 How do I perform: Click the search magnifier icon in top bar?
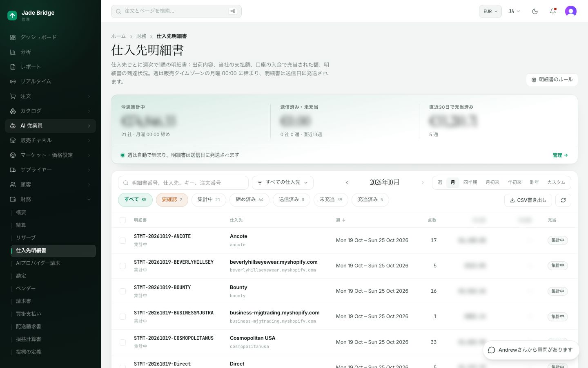tap(118, 11)
